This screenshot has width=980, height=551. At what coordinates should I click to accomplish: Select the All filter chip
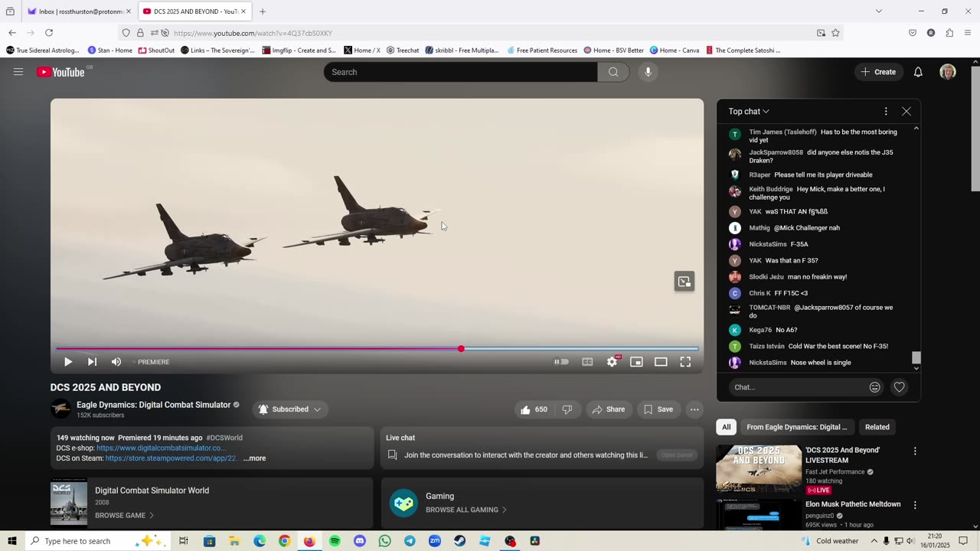(726, 427)
